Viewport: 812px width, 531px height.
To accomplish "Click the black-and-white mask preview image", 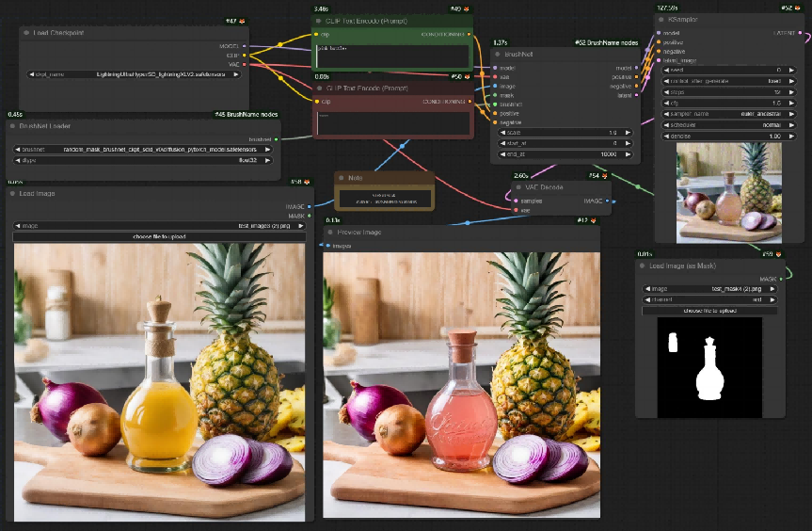I will [x=709, y=367].
